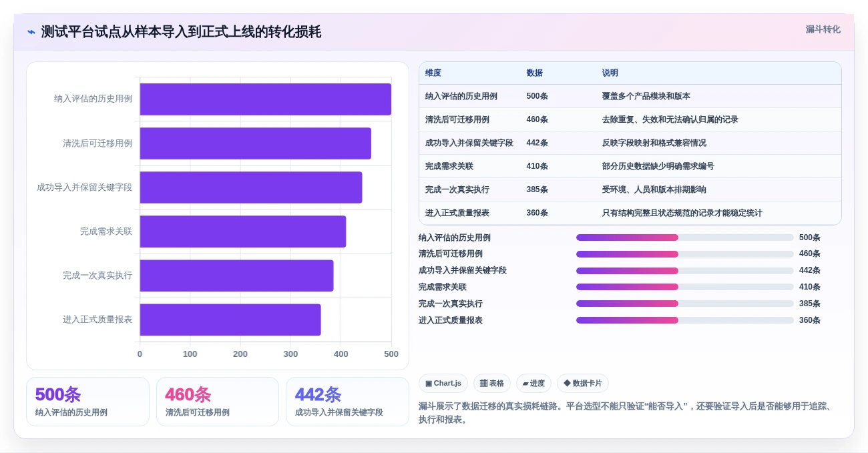Click progress bar for 完成需求关联 410条
The width and height of the screenshot is (868, 453).
point(685,287)
